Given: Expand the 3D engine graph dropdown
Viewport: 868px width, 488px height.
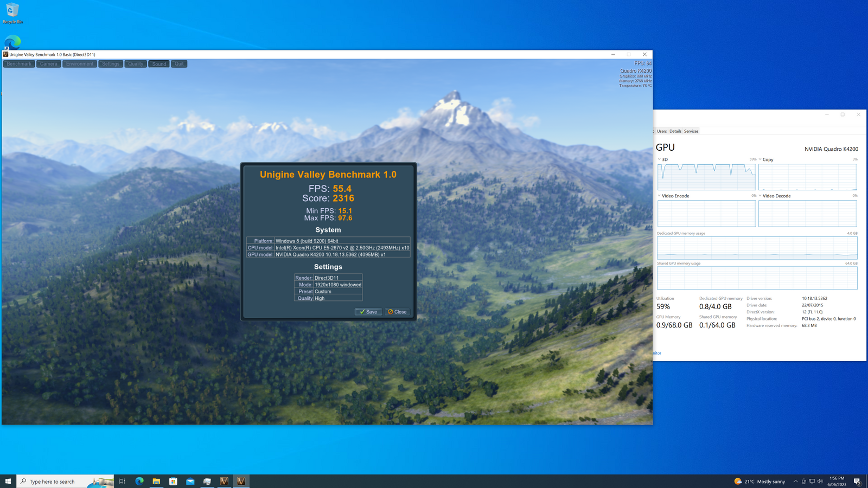Looking at the screenshot, I should pyautogui.click(x=659, y=159).
